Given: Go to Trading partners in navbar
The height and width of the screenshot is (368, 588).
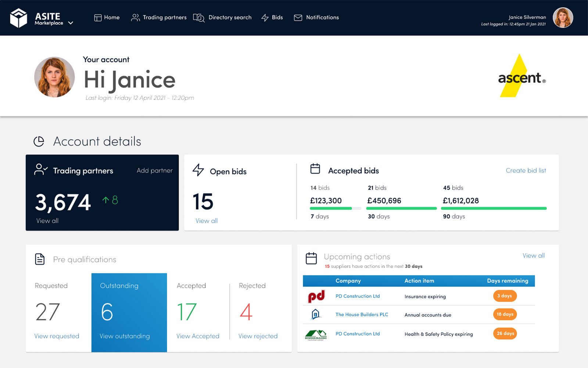Looking at the screenshot, I should (159, 18).
